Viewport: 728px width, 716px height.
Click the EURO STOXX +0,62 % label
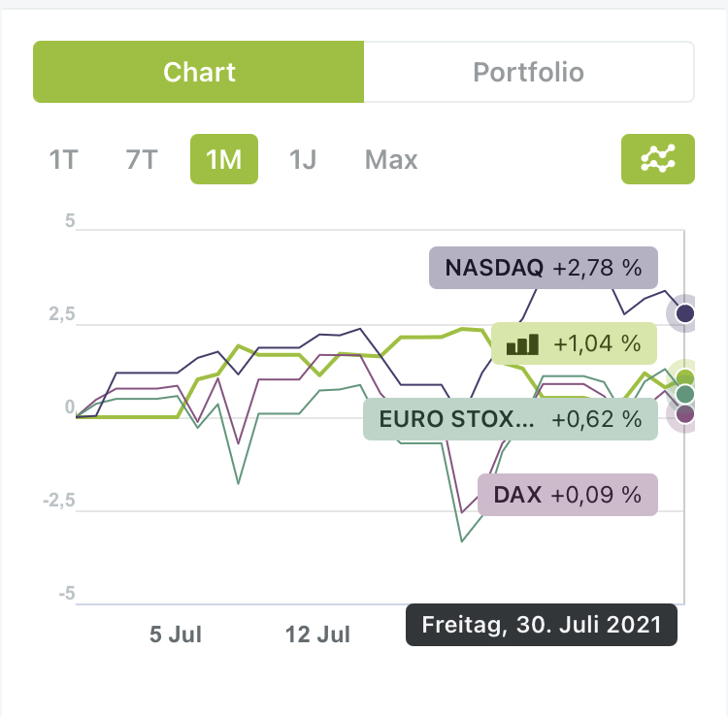tap(511, 419)
